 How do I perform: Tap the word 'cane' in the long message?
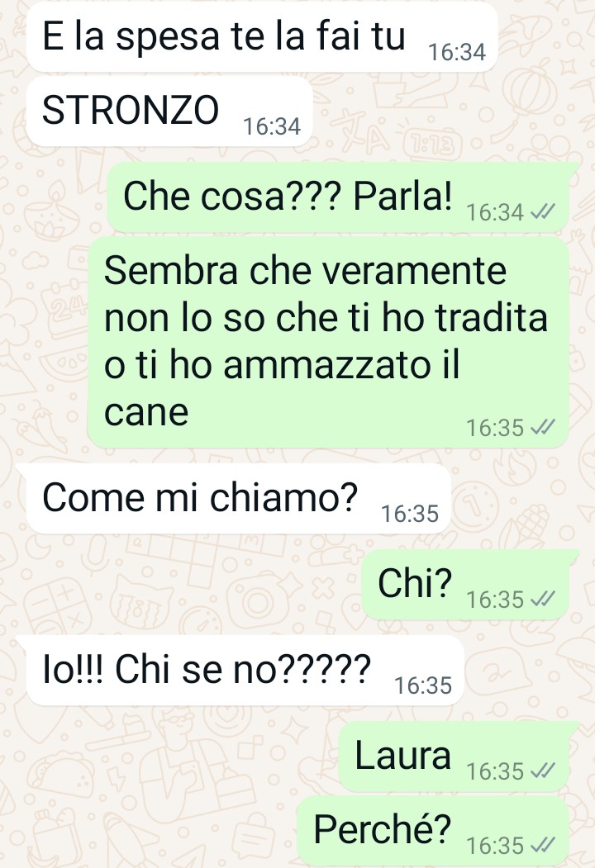(146, 412)
